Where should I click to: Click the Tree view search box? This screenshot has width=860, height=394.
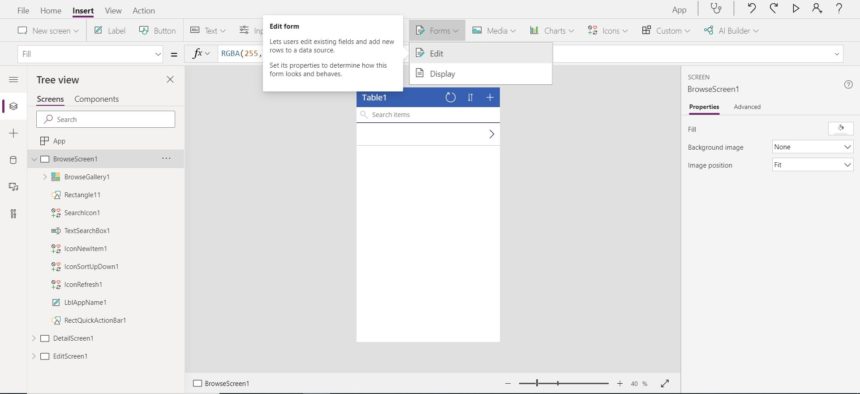click(106, 119)
